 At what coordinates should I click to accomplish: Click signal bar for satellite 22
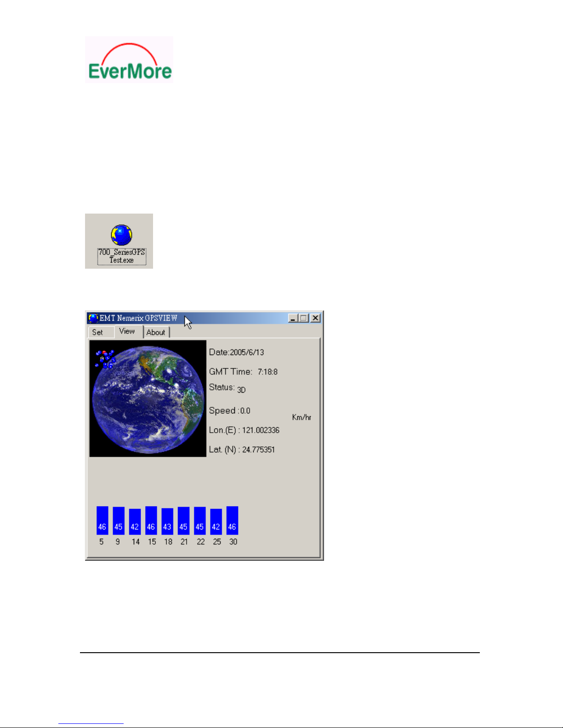coord(200,521)
